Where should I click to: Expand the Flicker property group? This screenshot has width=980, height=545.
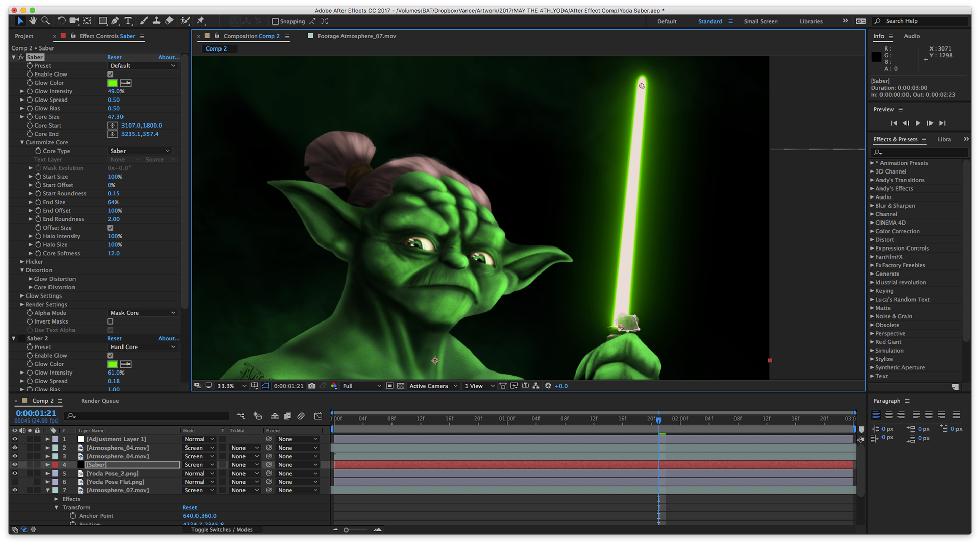coord(22,262)
